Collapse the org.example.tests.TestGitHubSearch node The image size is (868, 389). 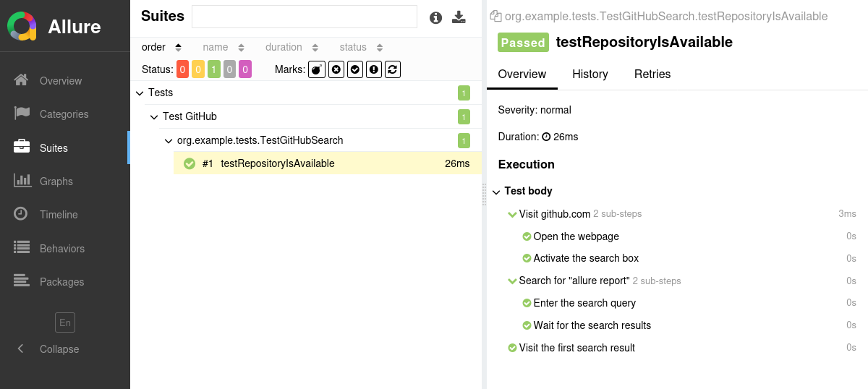point(169,140)
